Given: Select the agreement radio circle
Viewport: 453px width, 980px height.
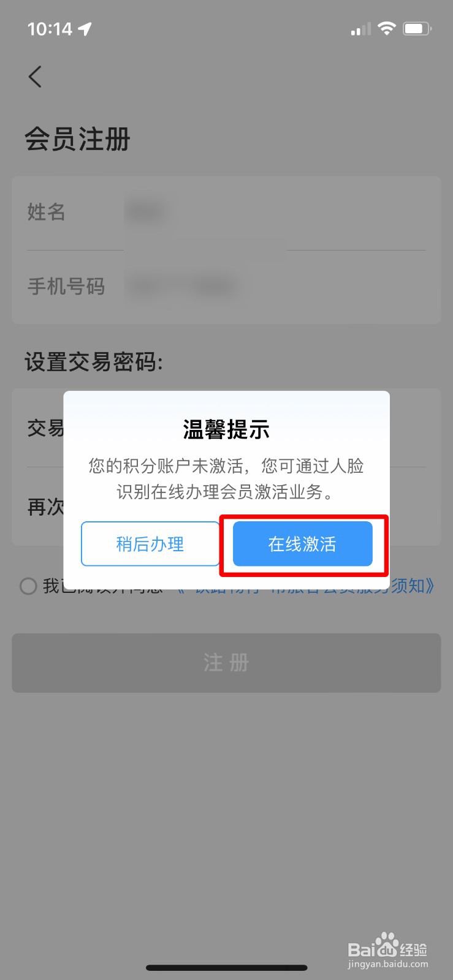Looking at the screenshot, I should point(28,586).
